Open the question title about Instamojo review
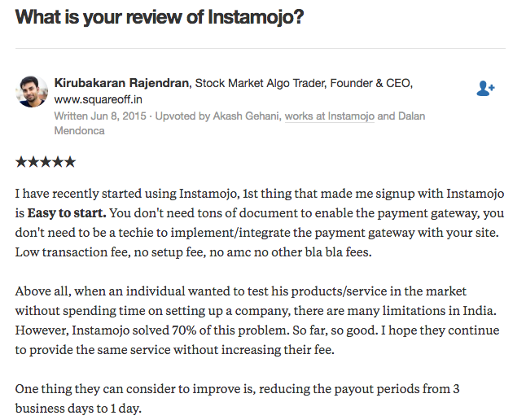This screenshot has width=526, height=420. [160, 16]
